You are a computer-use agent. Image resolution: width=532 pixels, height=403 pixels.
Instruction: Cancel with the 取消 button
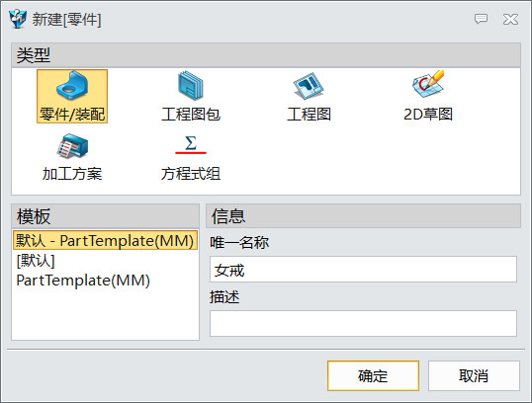[x=474, y=376]
